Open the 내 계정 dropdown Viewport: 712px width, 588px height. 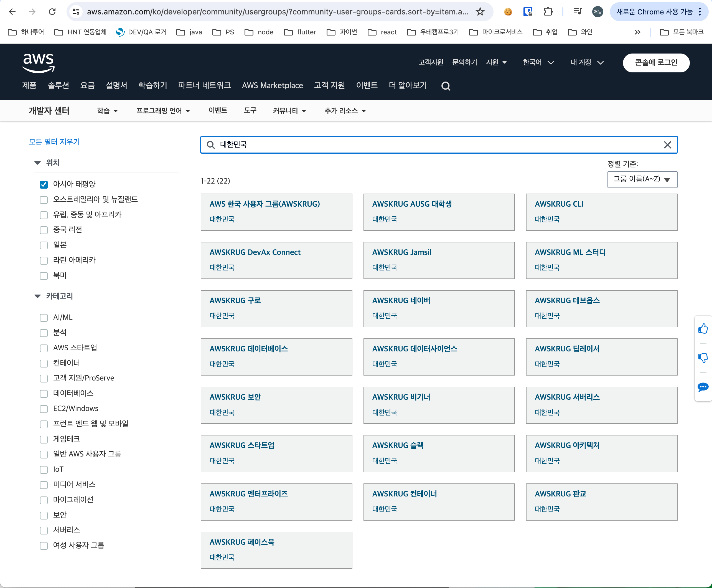click(x=587, y=63)
